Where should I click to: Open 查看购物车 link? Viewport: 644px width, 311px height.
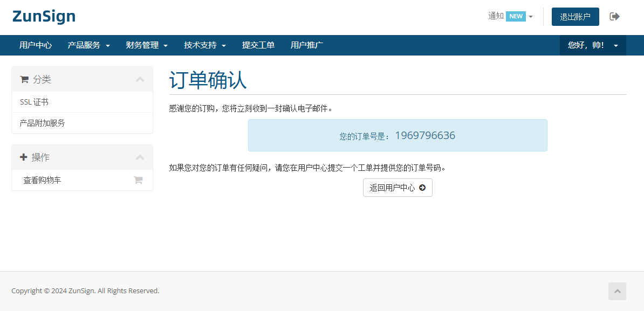point(82,179)
